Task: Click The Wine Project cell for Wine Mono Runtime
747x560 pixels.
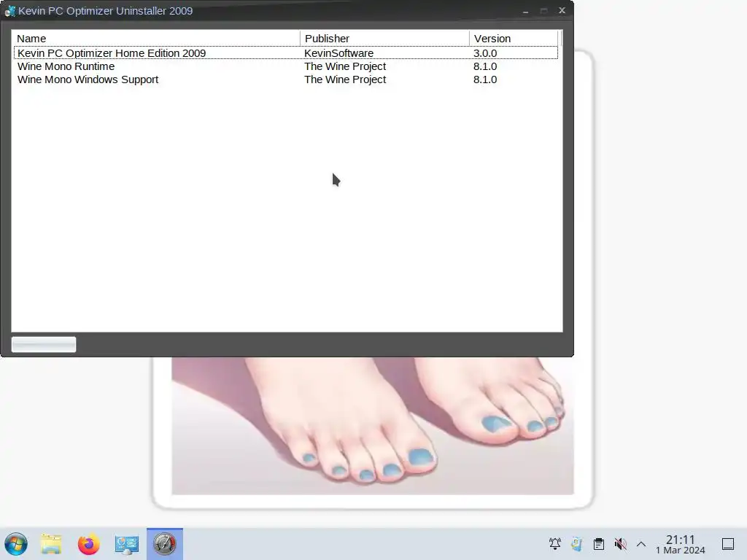Action: coord(345,66)
